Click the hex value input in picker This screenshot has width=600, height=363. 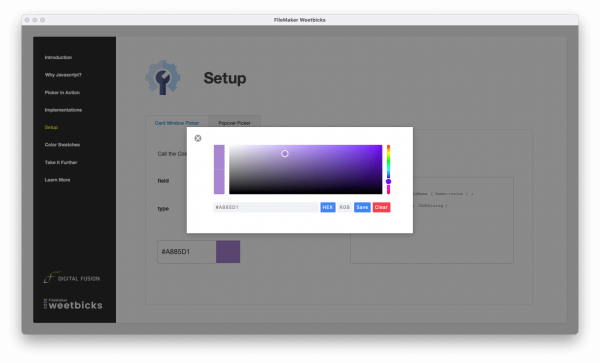click(266, 207)
